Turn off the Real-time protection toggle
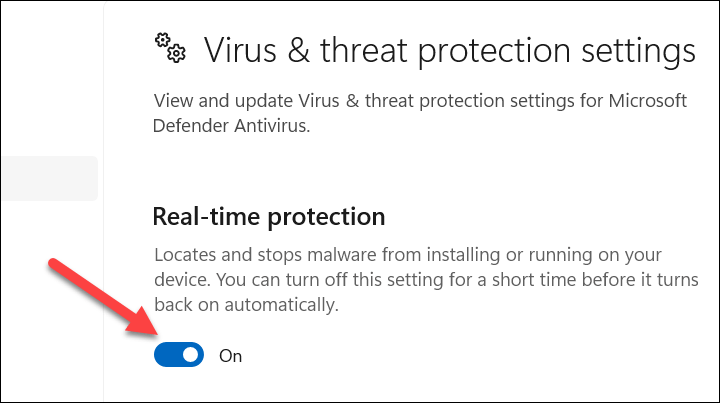This screenshot has height=403, width=720. (x=179, y=354)
